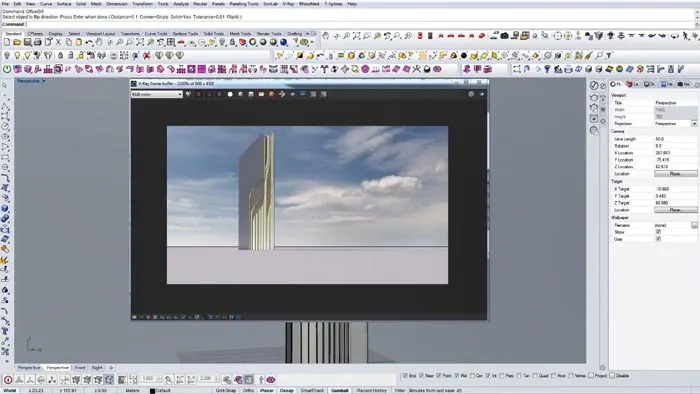This screenshot has height=394, width=700.
Task: Click material circle icon beside Properties panel
Action: [594, 85]
